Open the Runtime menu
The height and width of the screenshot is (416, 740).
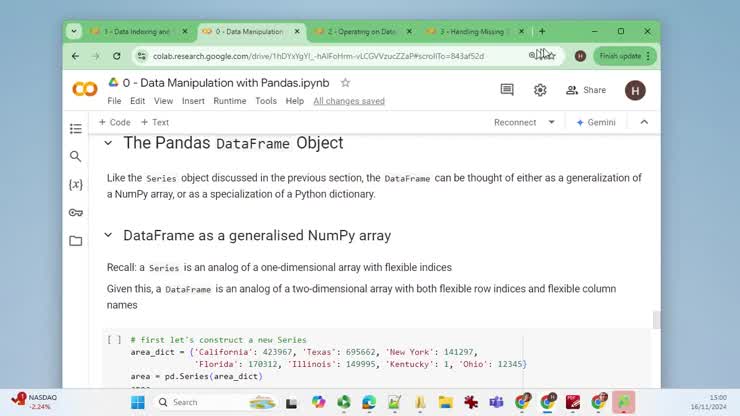pyautogui.click(x=230, y=101)
